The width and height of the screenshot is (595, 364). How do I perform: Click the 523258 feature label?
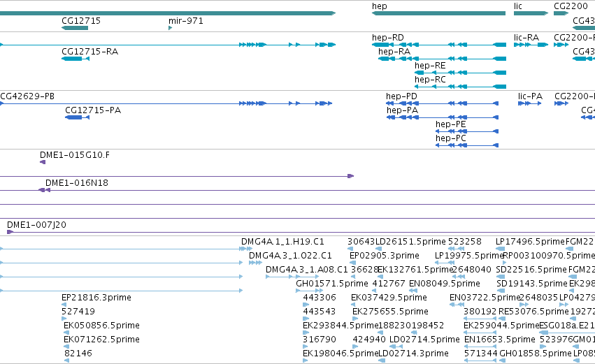pyautogui.click(x=465, y=242)
